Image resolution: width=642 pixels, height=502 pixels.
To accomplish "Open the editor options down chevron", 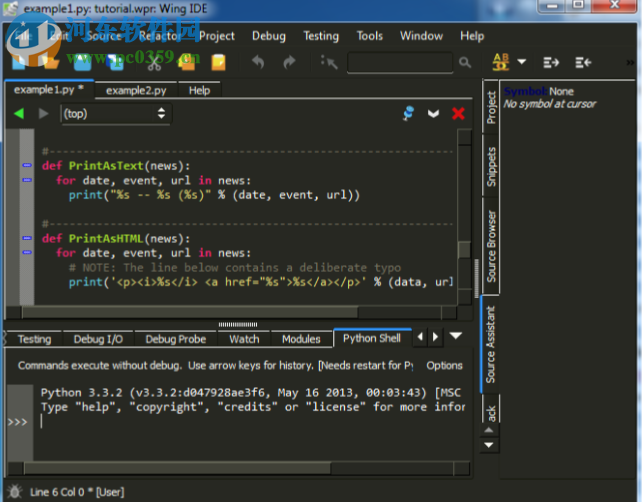I will [433, 114].
